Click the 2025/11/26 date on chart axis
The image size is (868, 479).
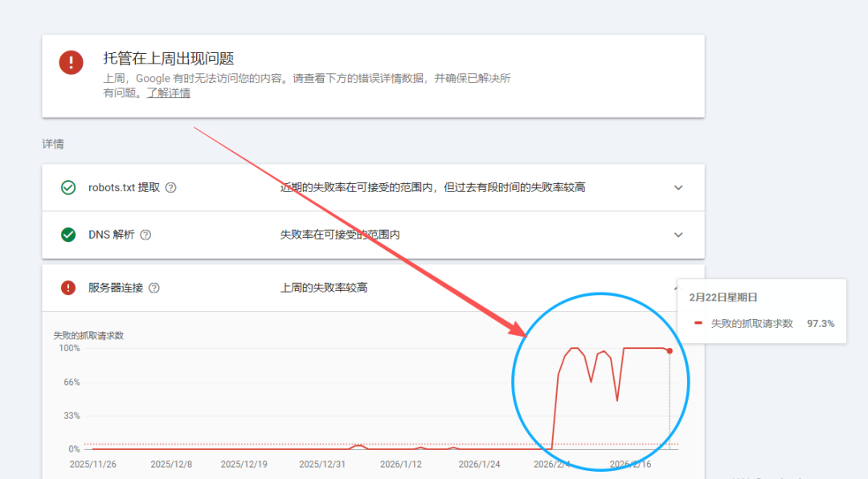tap(93, 464)
